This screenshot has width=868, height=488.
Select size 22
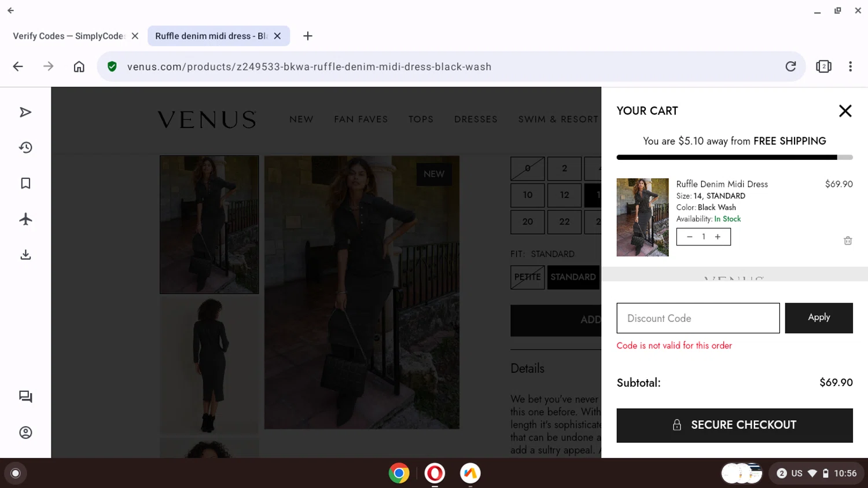point(564,222)
